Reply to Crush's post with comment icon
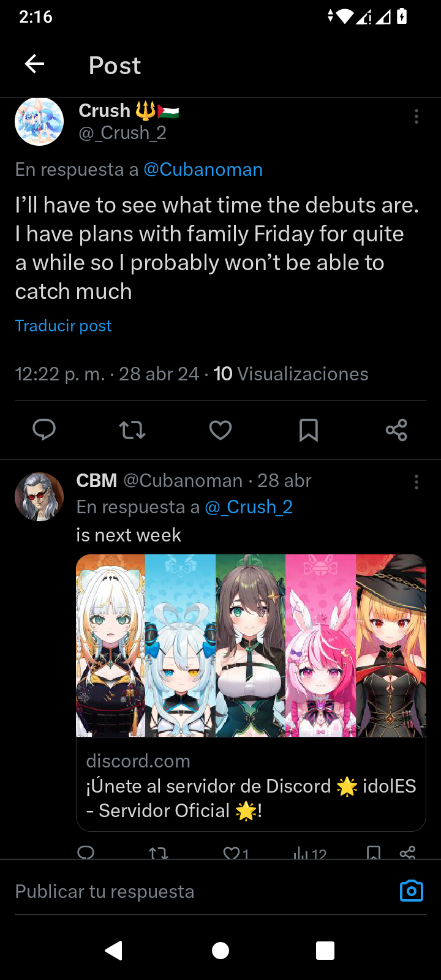 tap(44, 430)
